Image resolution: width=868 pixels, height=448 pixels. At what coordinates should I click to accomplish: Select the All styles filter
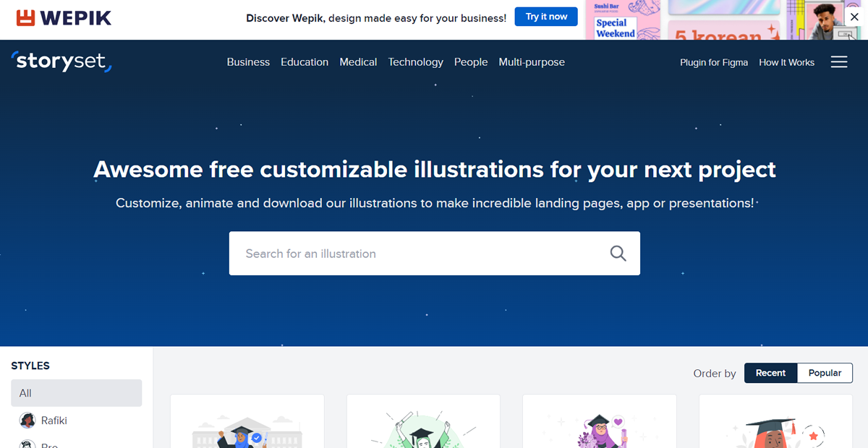(77, 393)
